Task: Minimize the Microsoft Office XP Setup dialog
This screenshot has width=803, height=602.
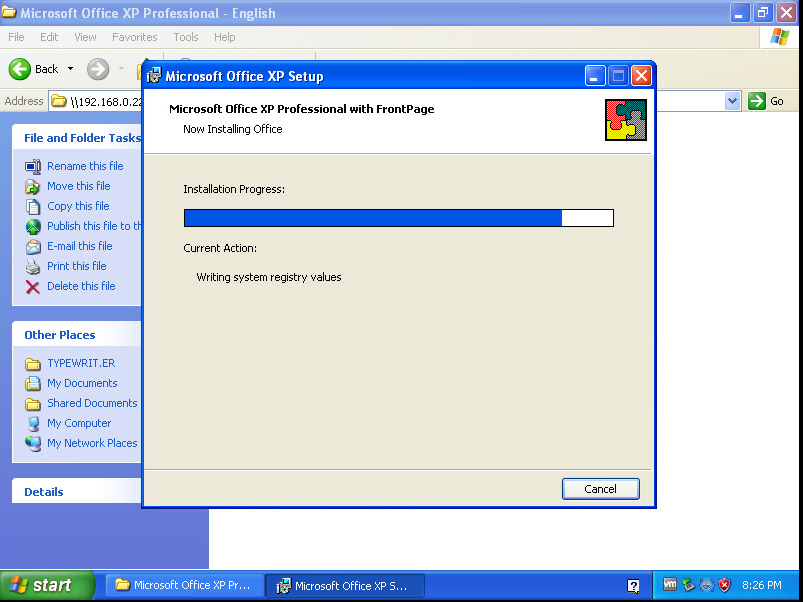Action: point(595,76)
